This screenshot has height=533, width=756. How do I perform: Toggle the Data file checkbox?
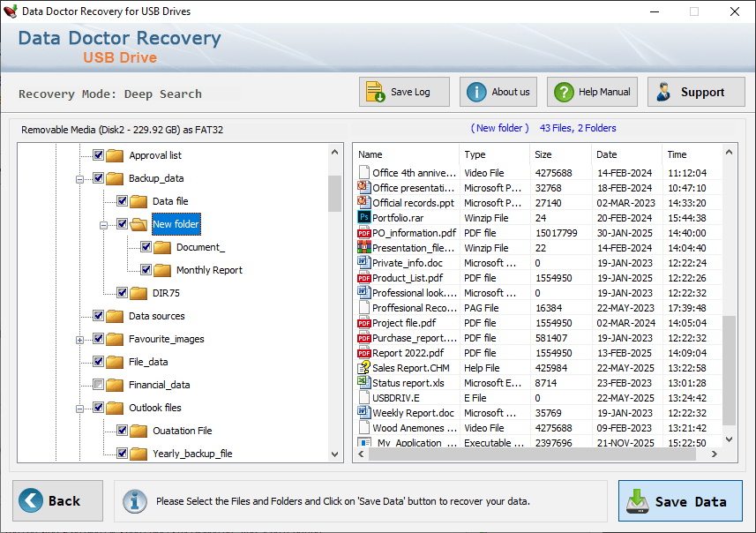coord(122,200)
